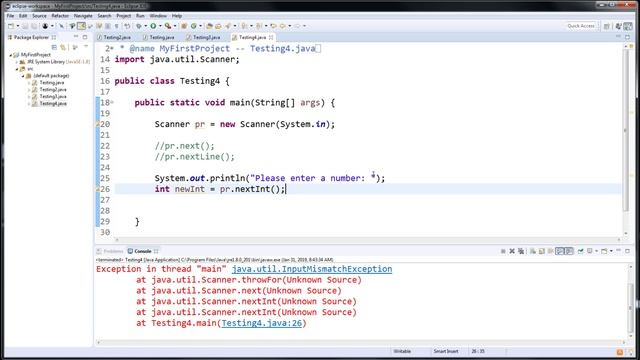Screen dimensions: 640x360
Task: Click the console Terminate stop square
Action: click(503, 251)
